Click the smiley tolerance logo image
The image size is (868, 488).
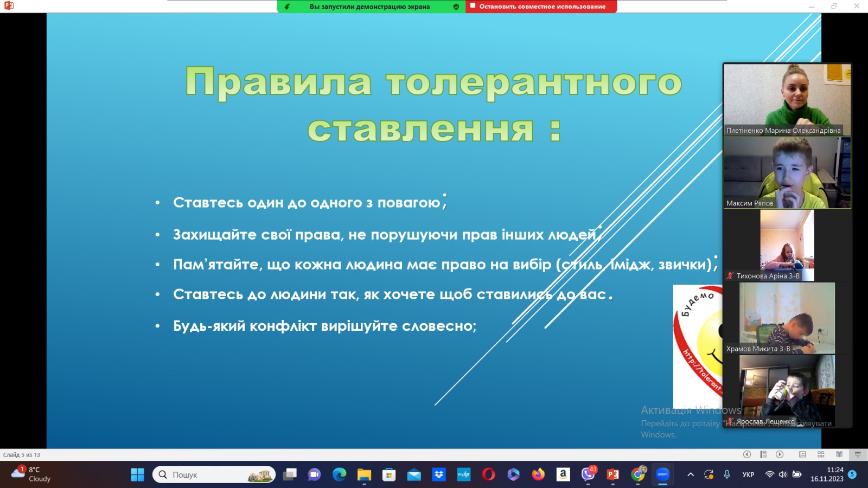click(x=698, y=347)
